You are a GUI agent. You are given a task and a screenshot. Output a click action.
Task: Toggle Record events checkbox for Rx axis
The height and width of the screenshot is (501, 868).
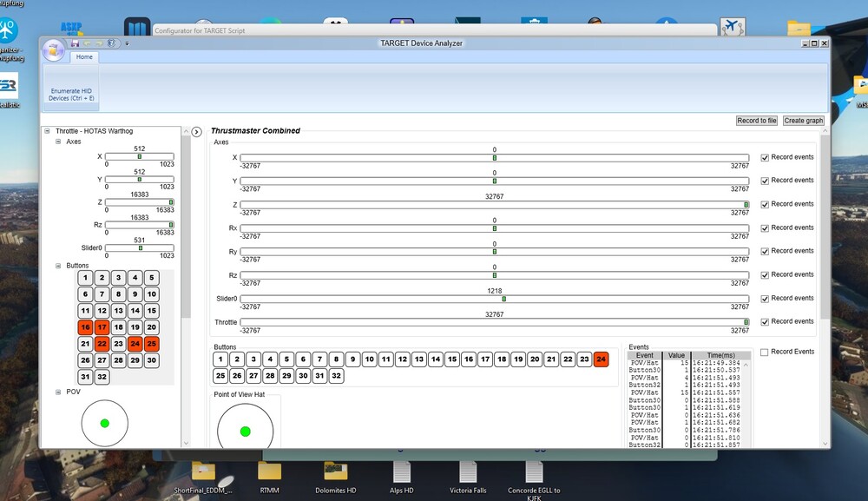pos(765,228)
